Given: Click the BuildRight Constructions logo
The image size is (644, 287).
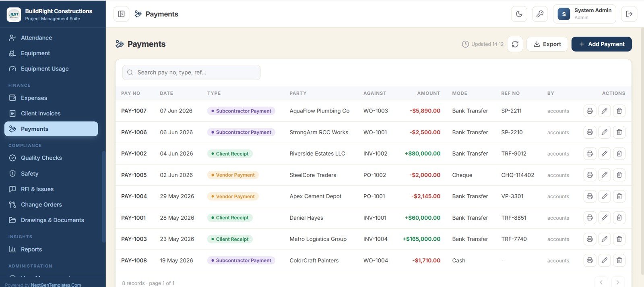Looking at the screenshot, I should (x=14, y=14).
